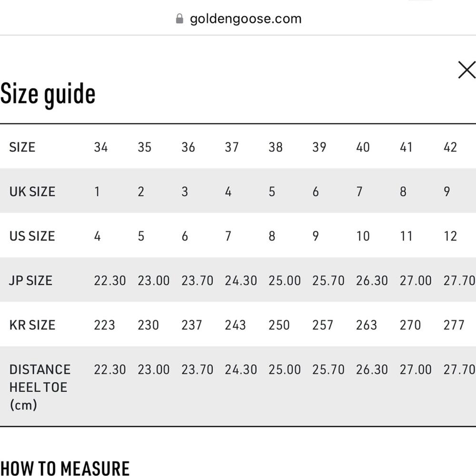This screenshot has width=476, height=476.
Task: Select US size 10 cell
Action: pos(363,236)
